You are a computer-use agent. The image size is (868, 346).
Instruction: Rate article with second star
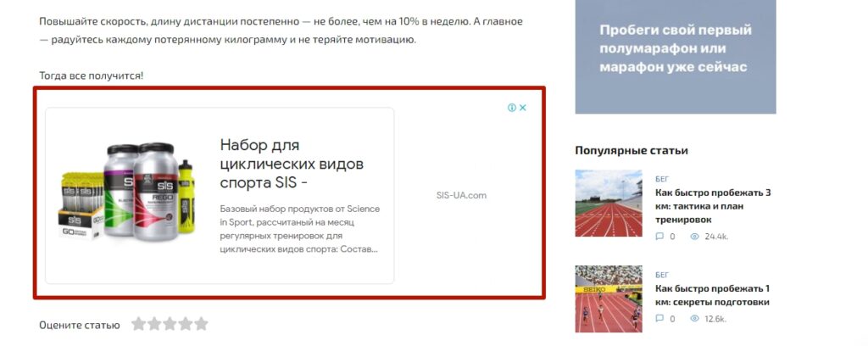(x=154, y=324)
